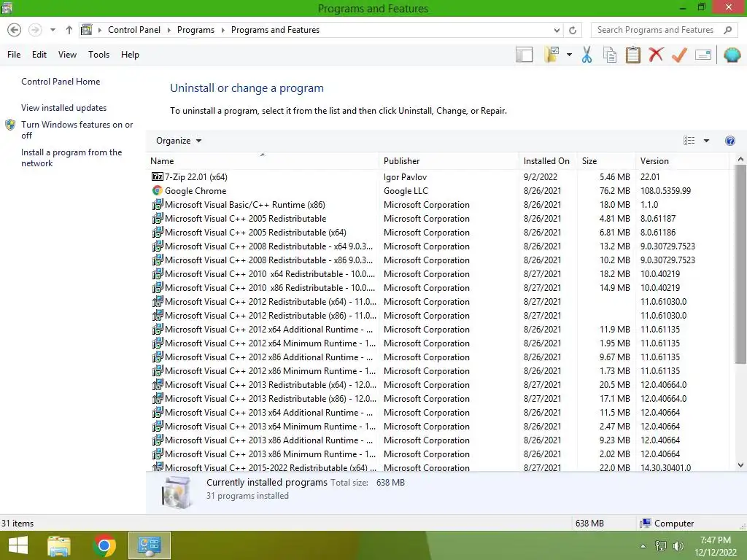The height and width of the screenshot is (560, 747).
Task: Open Control Panel Home link
Action: click(61, 82)
